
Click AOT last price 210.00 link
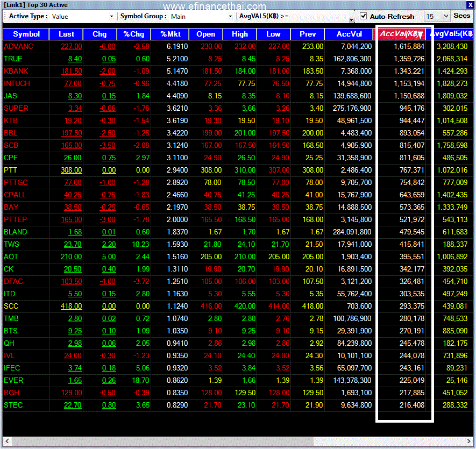[x=72, y=257]
